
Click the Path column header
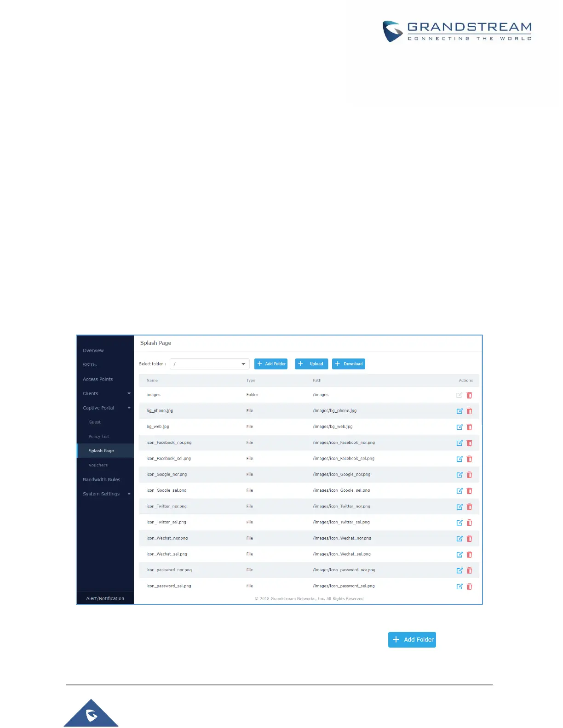[x=317, y=381]
